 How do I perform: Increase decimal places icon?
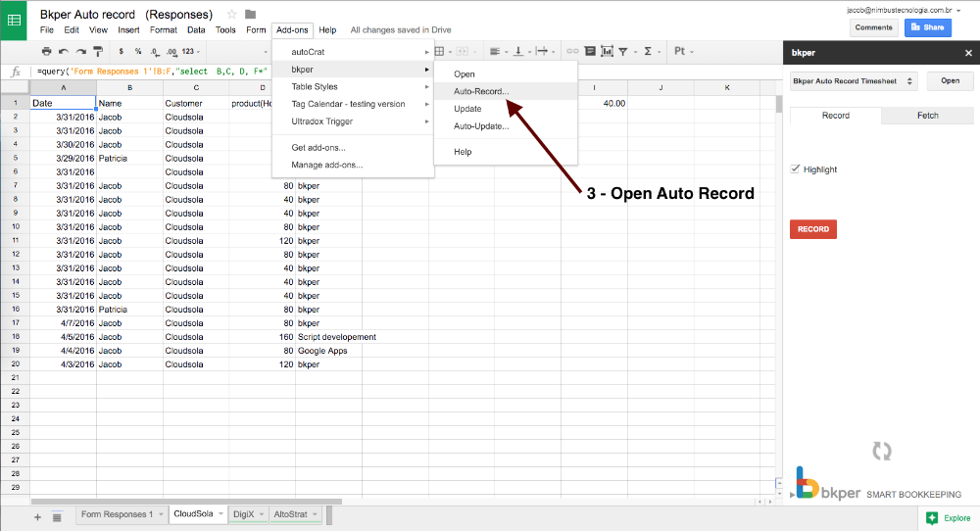[x=171, y=52]
